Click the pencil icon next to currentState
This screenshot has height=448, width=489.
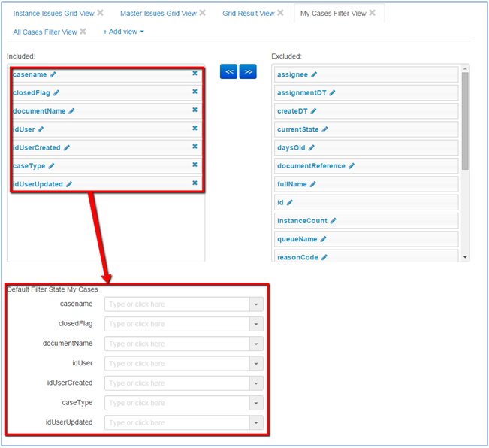coord(324,129)
